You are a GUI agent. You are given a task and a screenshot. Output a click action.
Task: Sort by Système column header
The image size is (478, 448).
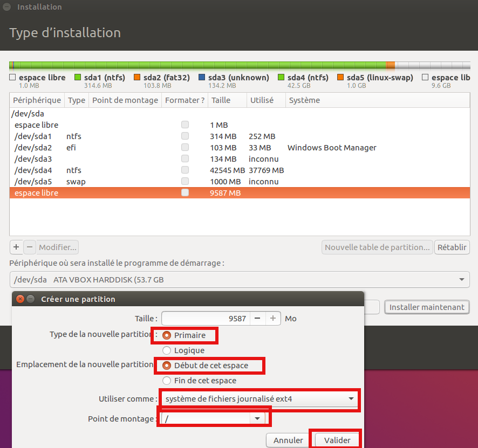tap(378, 100)
